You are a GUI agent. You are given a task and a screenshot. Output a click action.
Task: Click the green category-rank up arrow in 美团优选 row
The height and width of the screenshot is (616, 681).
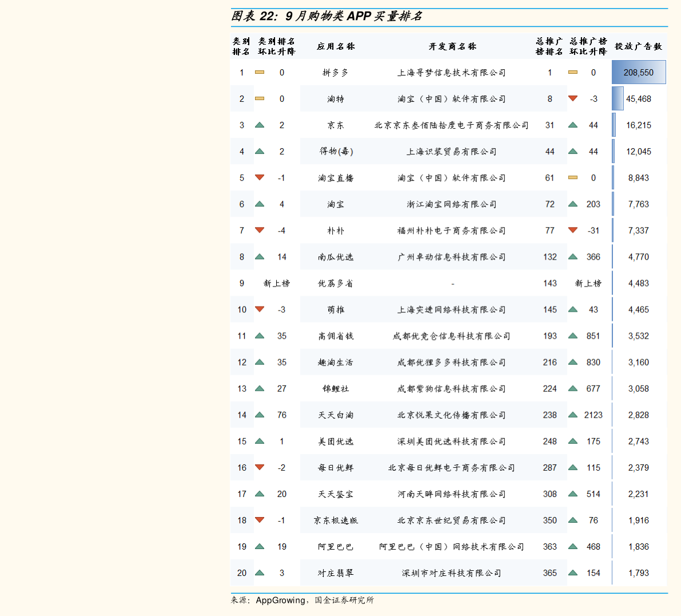(x=260, y=441)
